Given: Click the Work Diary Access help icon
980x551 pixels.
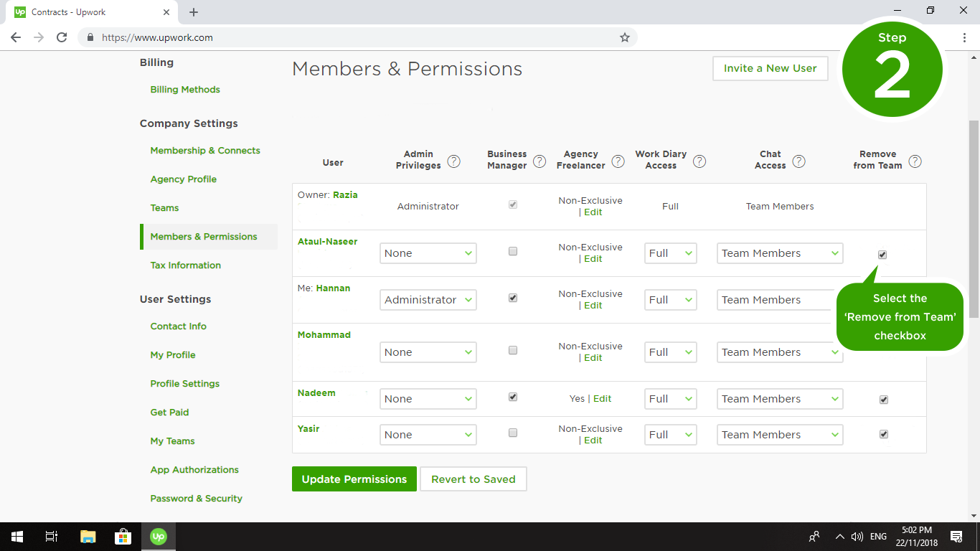Looking at the screenshot, I should coord(699,161).
